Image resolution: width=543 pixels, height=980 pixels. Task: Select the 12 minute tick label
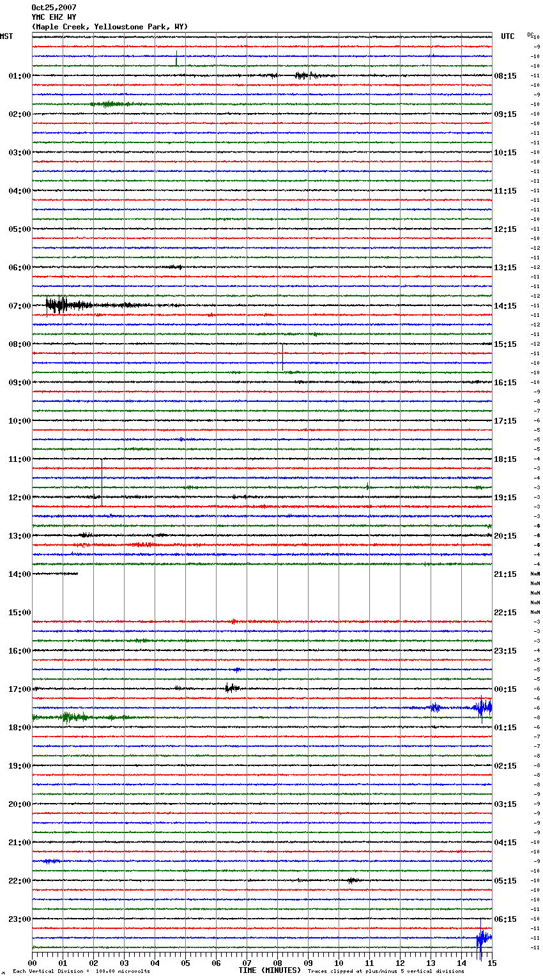[401, 963]
